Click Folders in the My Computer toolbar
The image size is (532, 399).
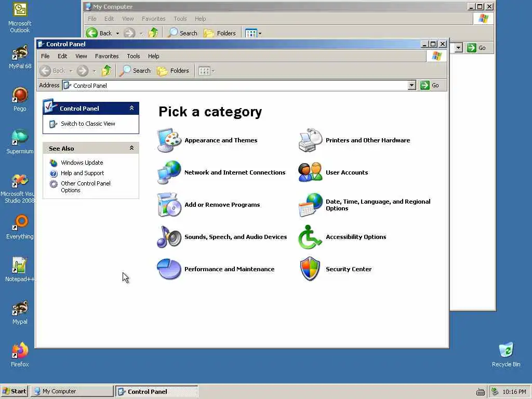coord(220,33)
